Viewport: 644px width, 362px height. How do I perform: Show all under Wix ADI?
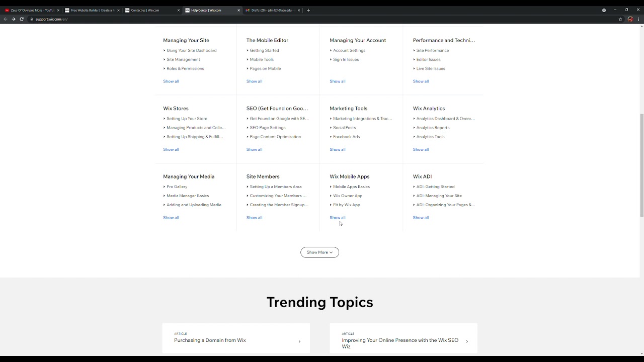pyautogui.click(x=421, y=218)
